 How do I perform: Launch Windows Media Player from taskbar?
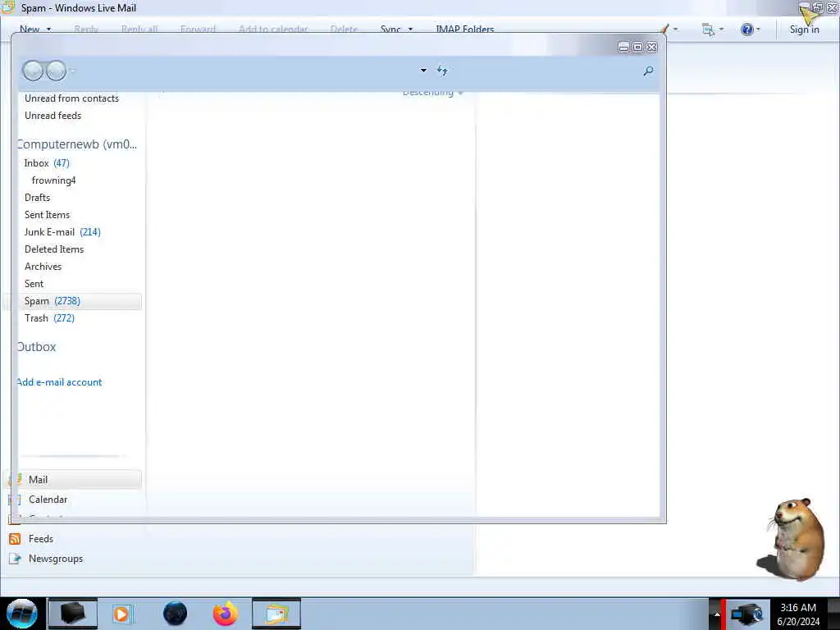122,614
